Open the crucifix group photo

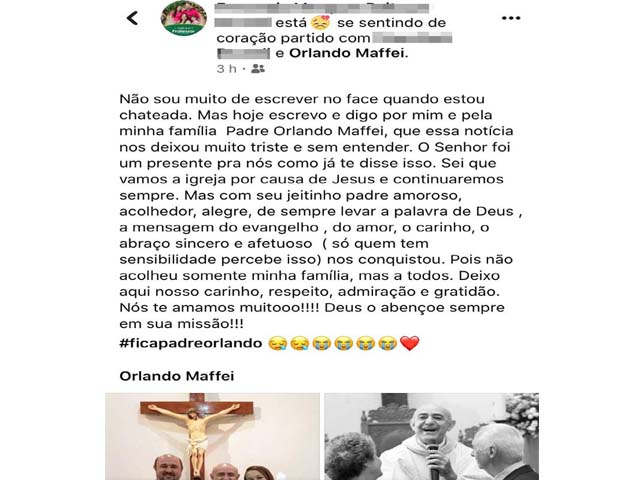213,436
